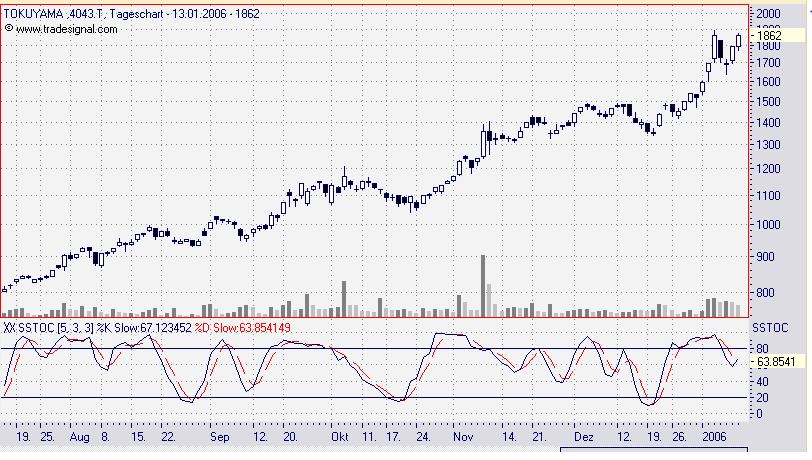Select the TOKUYAMA 4043.T Tageschart title

pos(132,13)
